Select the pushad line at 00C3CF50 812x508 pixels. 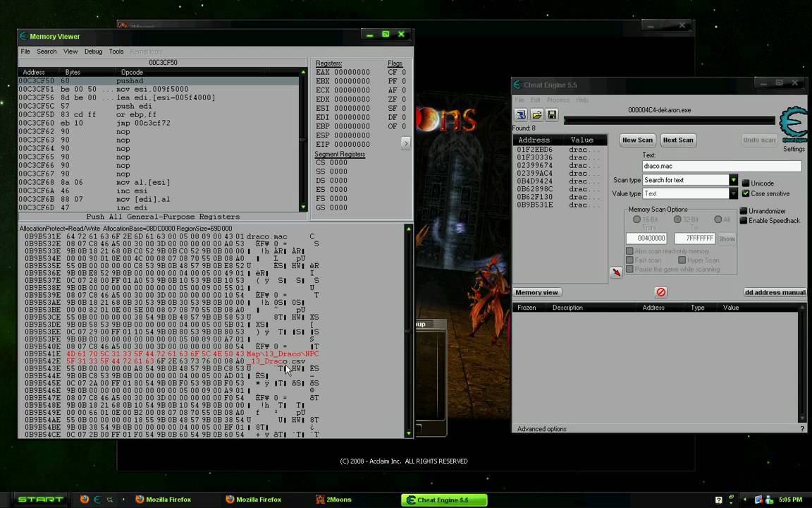coord(159,81)
